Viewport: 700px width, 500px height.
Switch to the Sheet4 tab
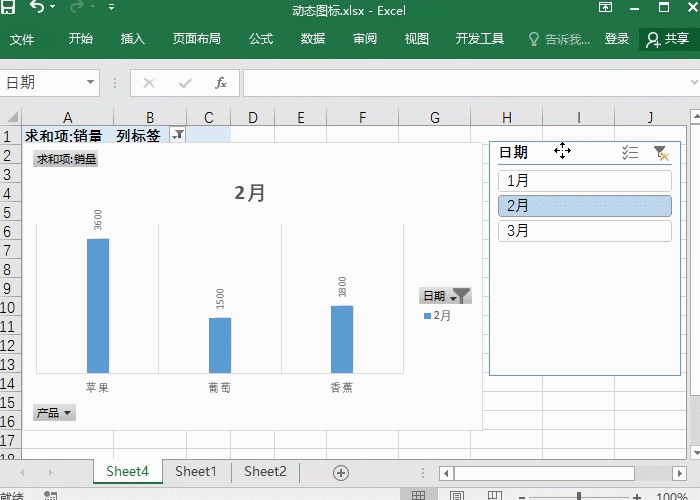[127, 471]
